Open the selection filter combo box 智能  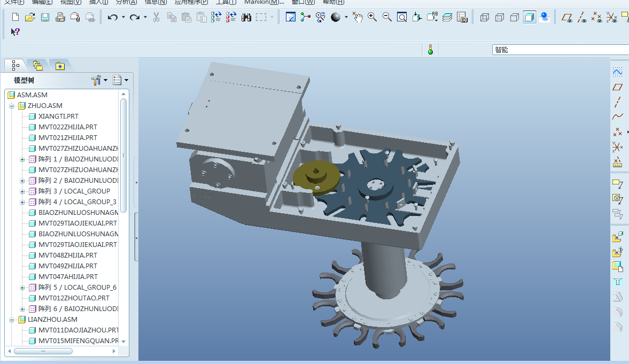point(561,50)
